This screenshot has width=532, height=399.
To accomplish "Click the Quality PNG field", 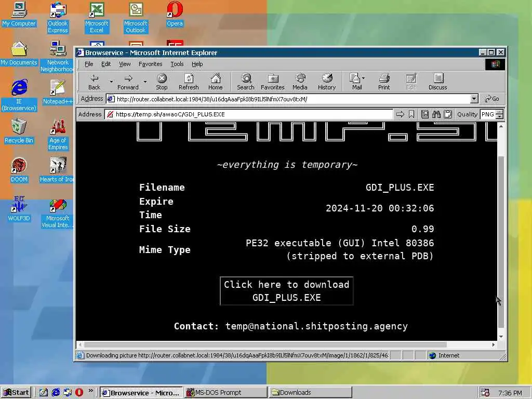I will coord(488,114).
